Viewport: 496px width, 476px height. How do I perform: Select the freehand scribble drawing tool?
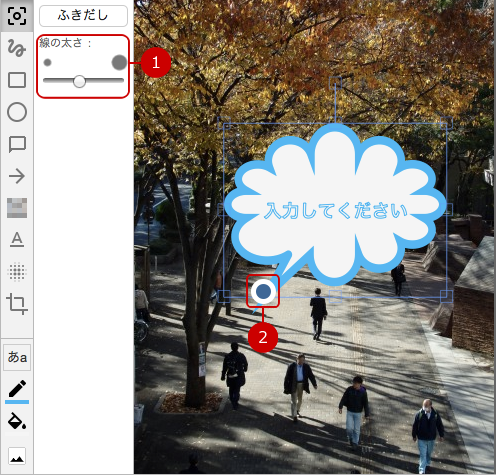click(x=17, y=48)
